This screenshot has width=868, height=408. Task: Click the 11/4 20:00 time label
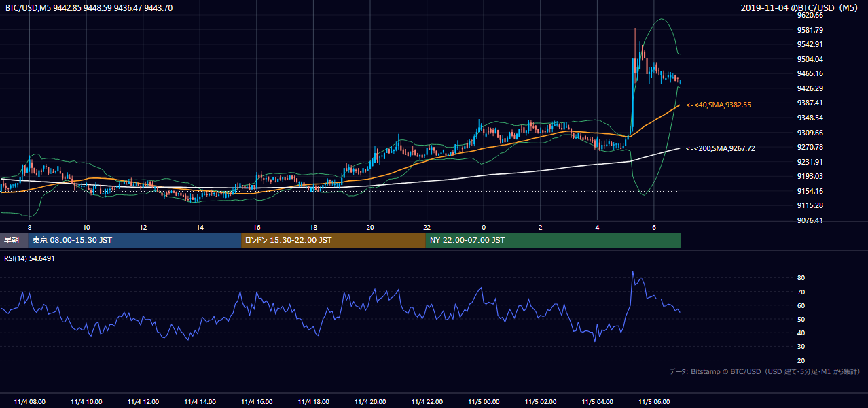point(370,401)
